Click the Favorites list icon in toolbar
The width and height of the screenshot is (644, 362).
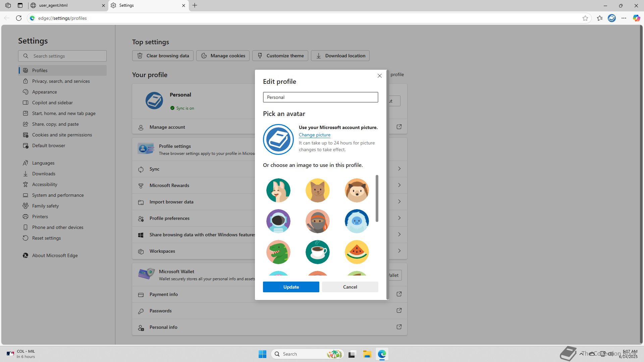click(x=600, y=18)
